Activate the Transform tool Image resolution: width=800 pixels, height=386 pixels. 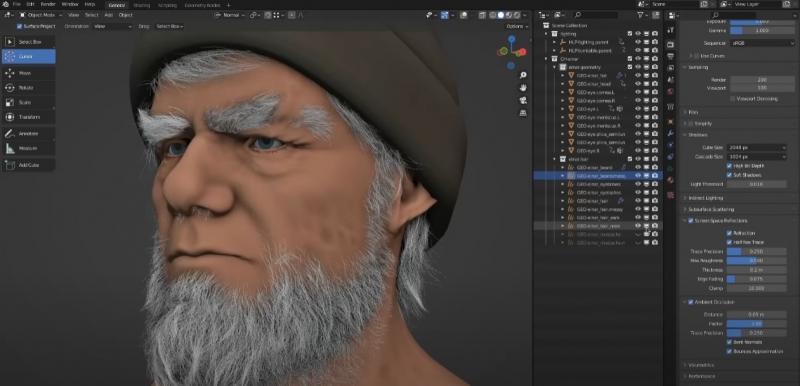point(29,117)
